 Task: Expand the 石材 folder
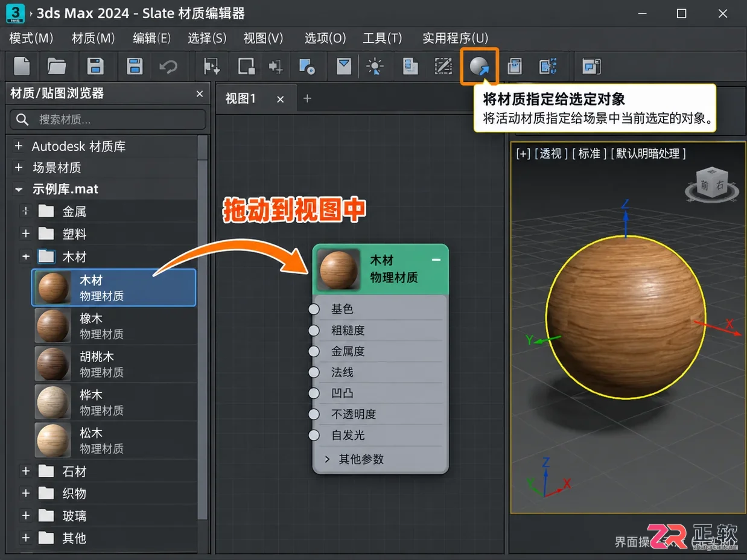coord(25,471)
